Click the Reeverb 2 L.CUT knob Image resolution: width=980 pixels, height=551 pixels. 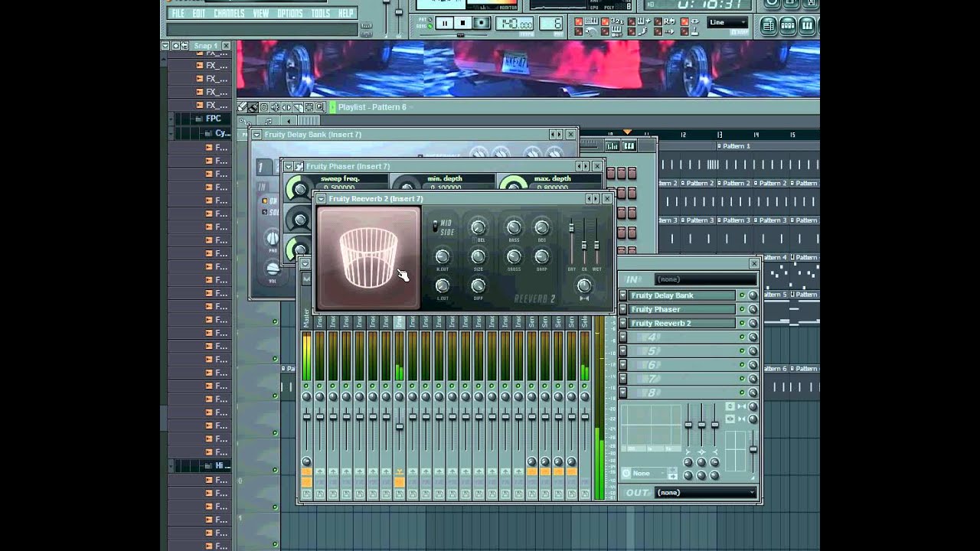[x=442, y=285]
